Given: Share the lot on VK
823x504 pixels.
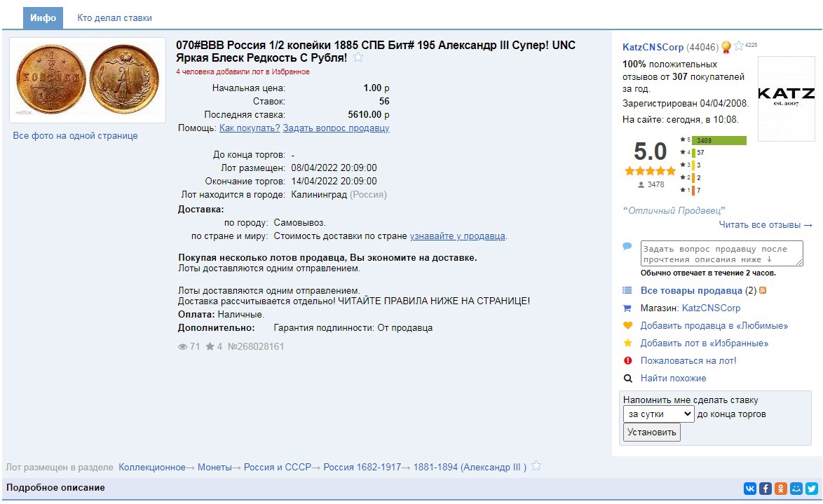Looking at the screenshot, I should coord(750,489).
